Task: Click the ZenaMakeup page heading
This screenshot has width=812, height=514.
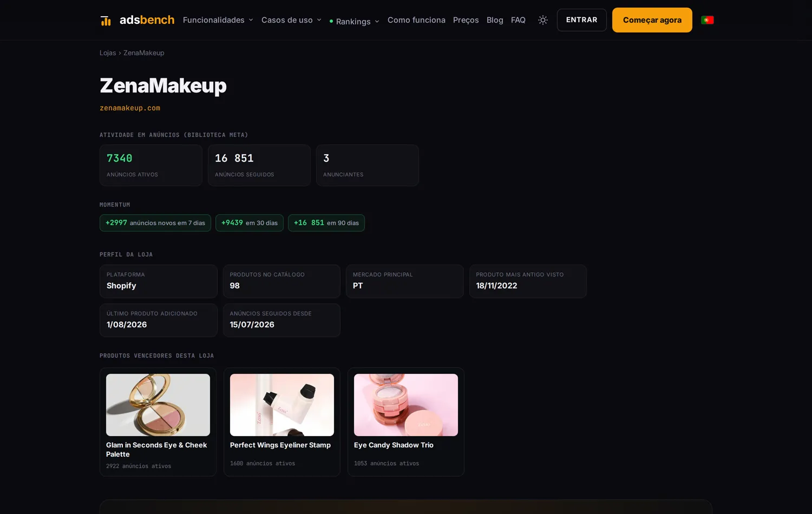Action: 163,85
